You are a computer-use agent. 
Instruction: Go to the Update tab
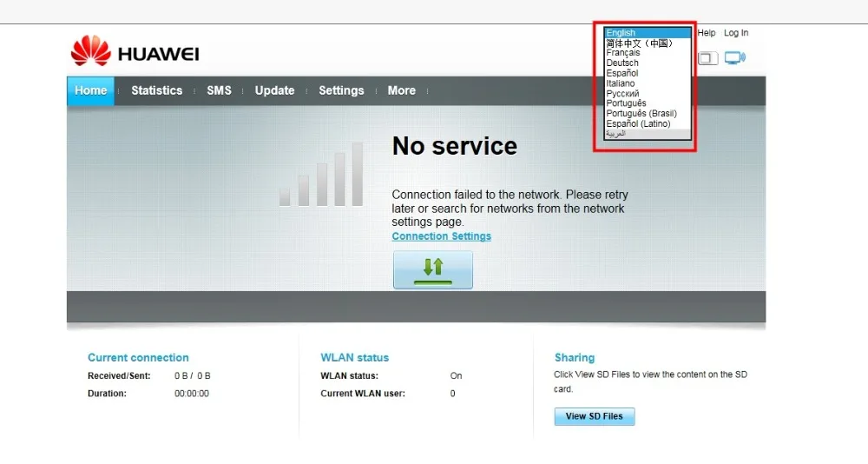[x=274, y=90]
